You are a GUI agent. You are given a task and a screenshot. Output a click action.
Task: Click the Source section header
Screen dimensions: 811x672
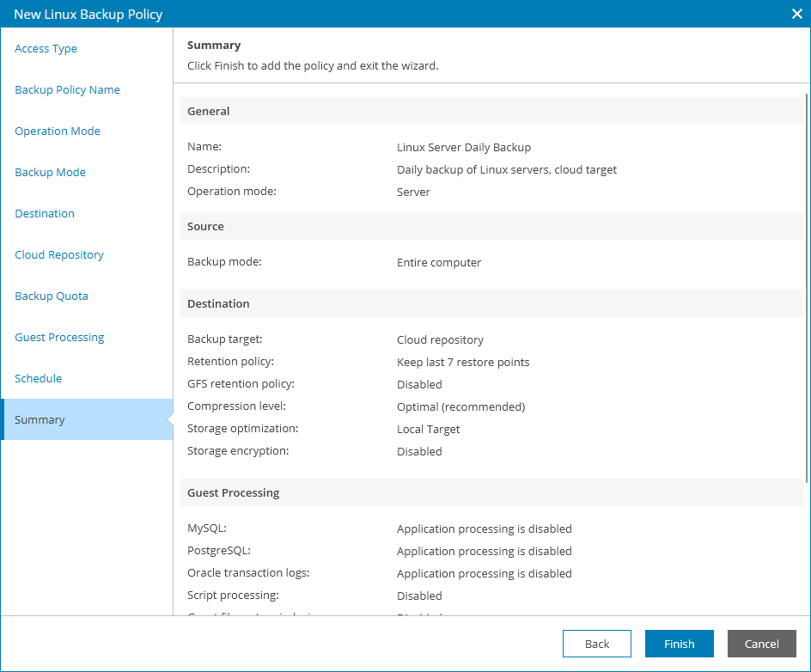[205, 227]
